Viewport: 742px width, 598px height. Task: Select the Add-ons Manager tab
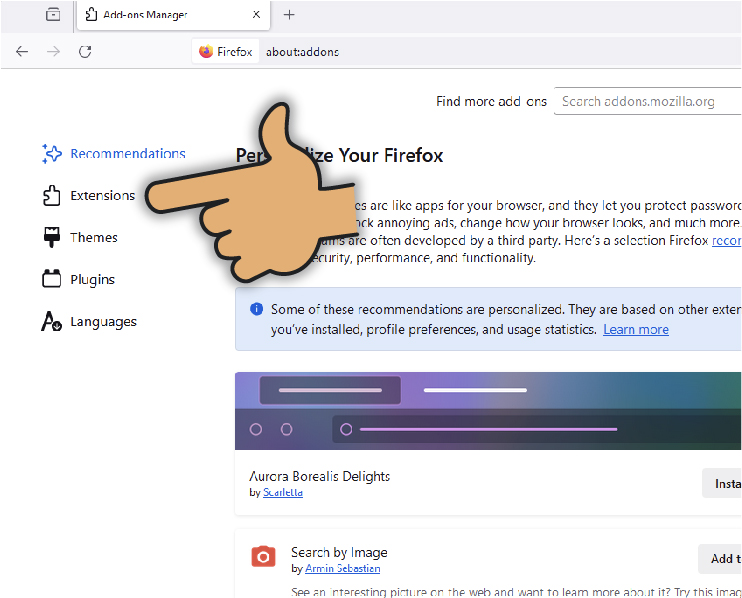pos(160,15)
